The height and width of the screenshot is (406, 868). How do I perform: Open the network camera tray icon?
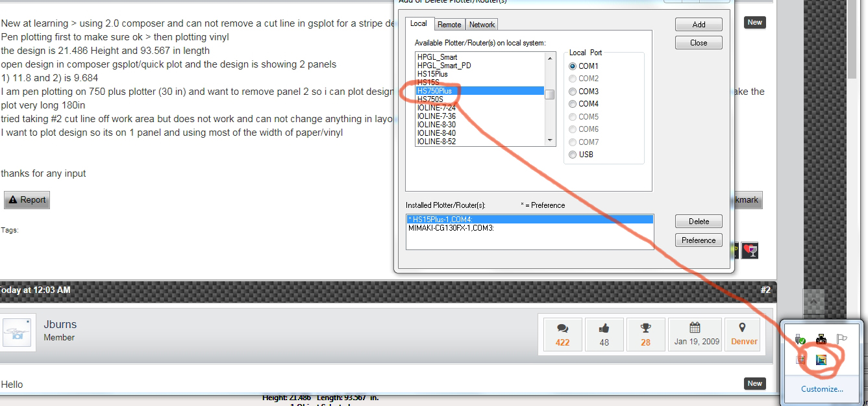pyautogui.click(x=821, y=339)
